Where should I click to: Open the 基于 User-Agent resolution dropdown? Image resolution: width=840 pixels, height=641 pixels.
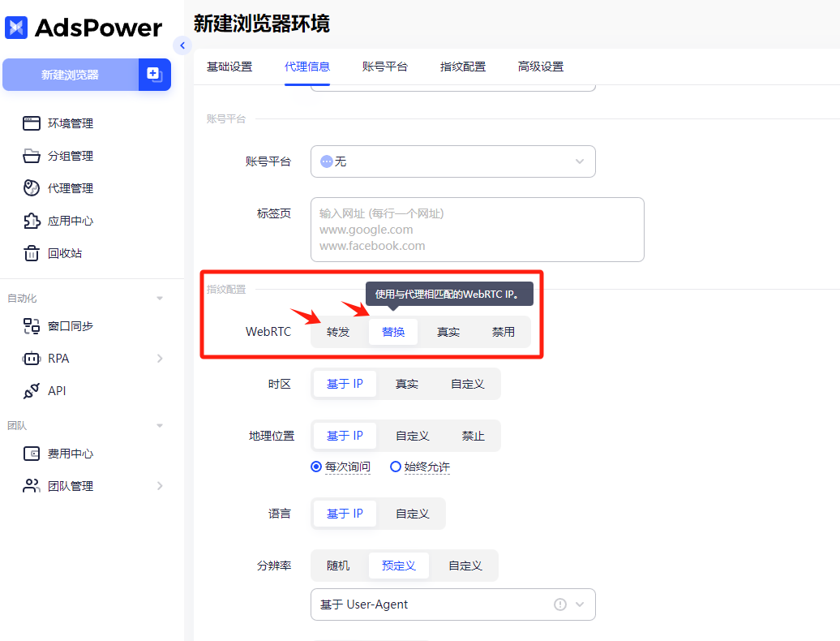point(452,604)
